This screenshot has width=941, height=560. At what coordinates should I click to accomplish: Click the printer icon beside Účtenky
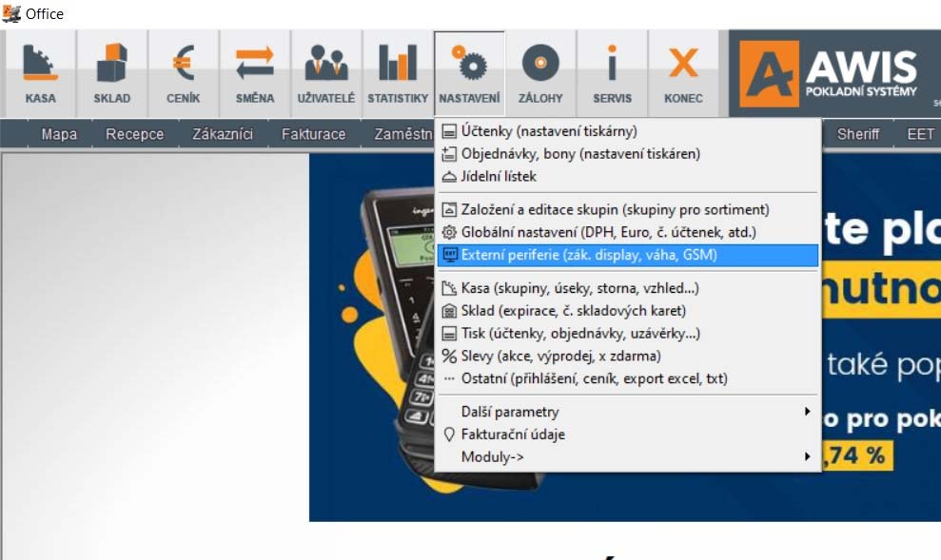(x=449, y=131)
